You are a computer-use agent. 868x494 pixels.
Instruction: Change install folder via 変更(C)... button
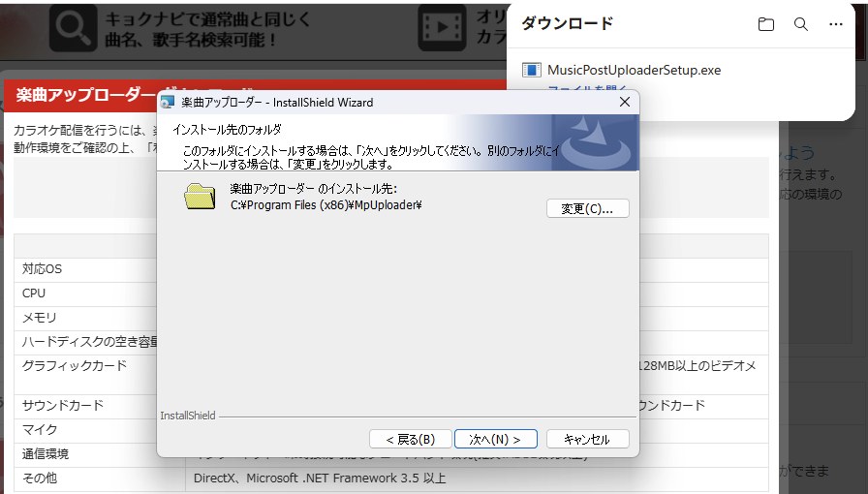[587, 208]
